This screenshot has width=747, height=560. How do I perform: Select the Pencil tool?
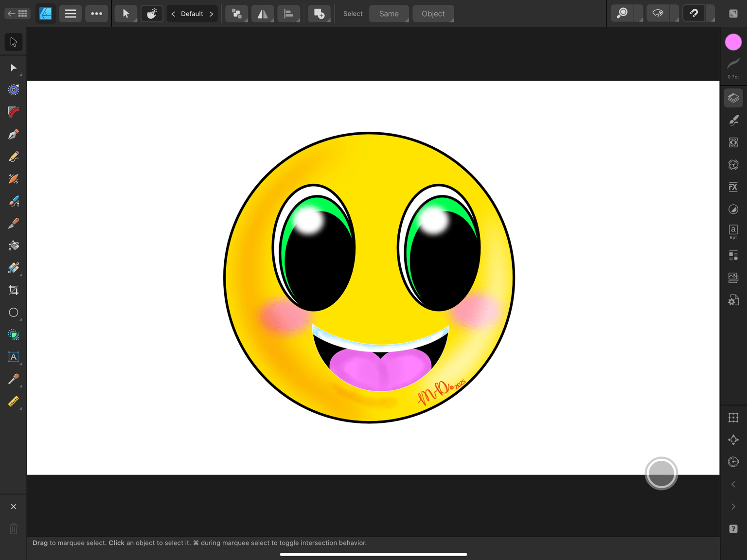14,157
